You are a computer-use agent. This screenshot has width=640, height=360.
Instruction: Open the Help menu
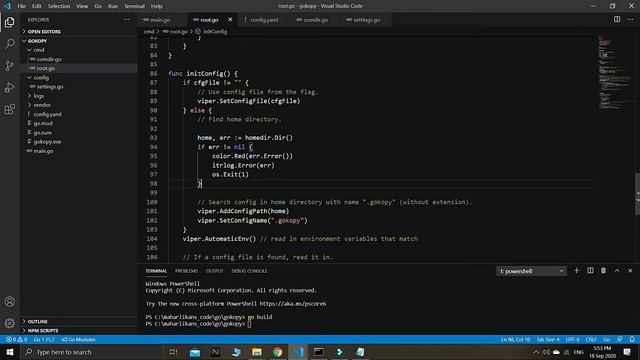point(156,6)
